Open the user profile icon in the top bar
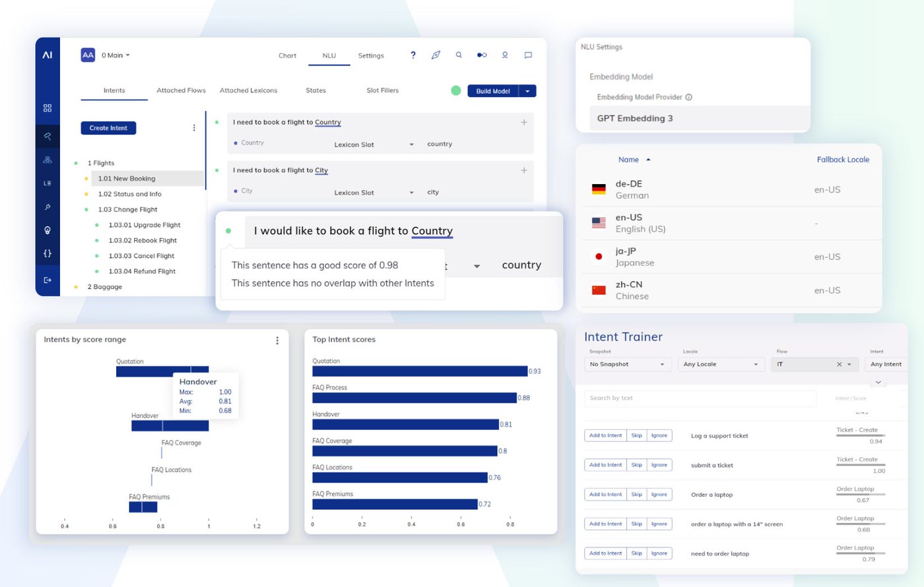Image resolution: width=924 pixels, height=587 pixels. coord(505,55)
